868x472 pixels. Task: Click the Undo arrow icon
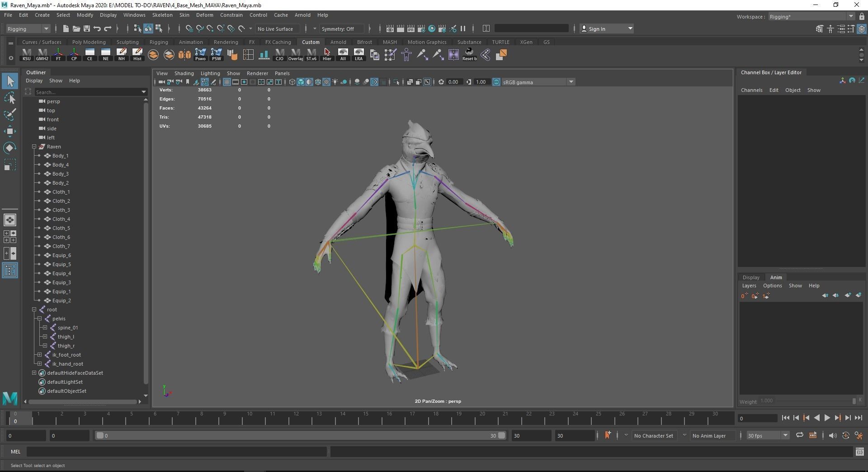click(x=97, y=29)
